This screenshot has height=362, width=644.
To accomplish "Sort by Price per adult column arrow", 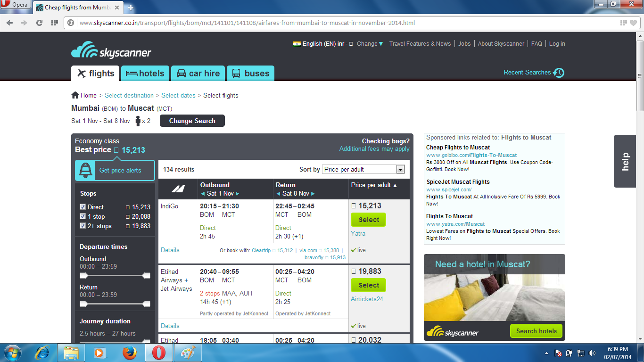I will click(x=395, y=185).
